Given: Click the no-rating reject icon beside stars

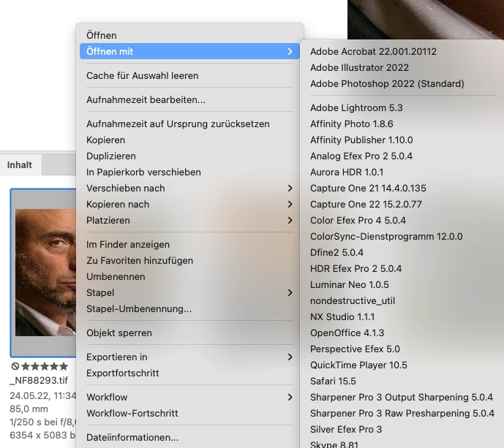Looking at the screenshot, I should (x=15, y=366).
